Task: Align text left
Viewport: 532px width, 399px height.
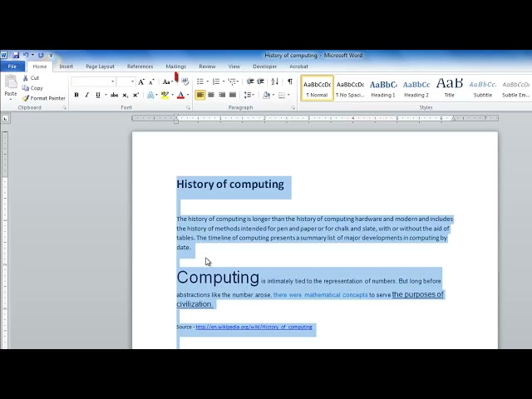Action: coord(200,96)
